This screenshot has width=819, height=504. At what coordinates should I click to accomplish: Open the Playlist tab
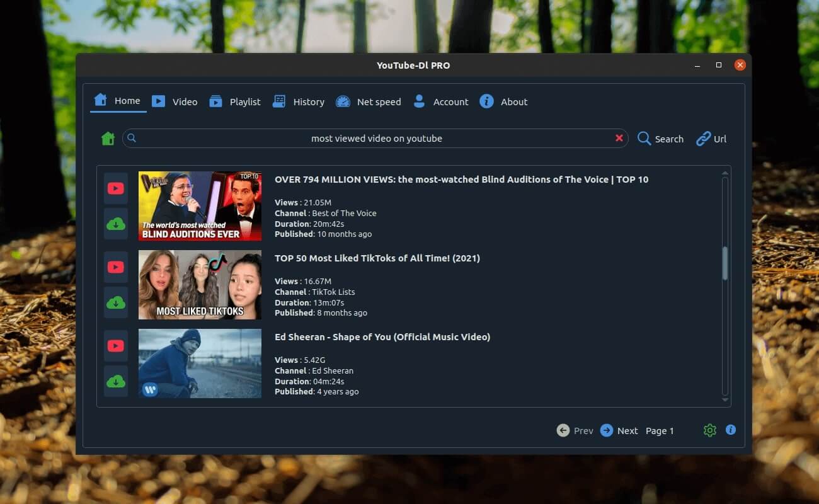click(x=234, y=101)
